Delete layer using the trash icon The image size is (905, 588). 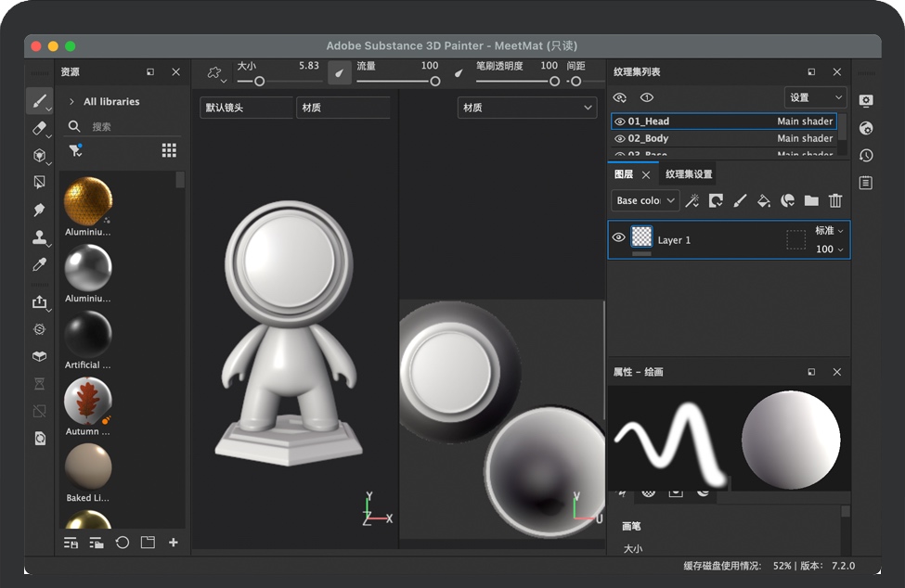click(x=835, y=200)
